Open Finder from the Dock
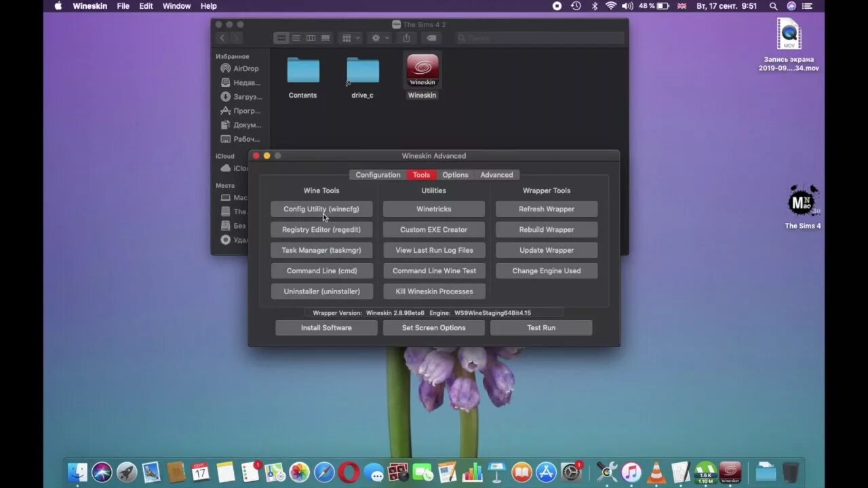 (78, 472)
